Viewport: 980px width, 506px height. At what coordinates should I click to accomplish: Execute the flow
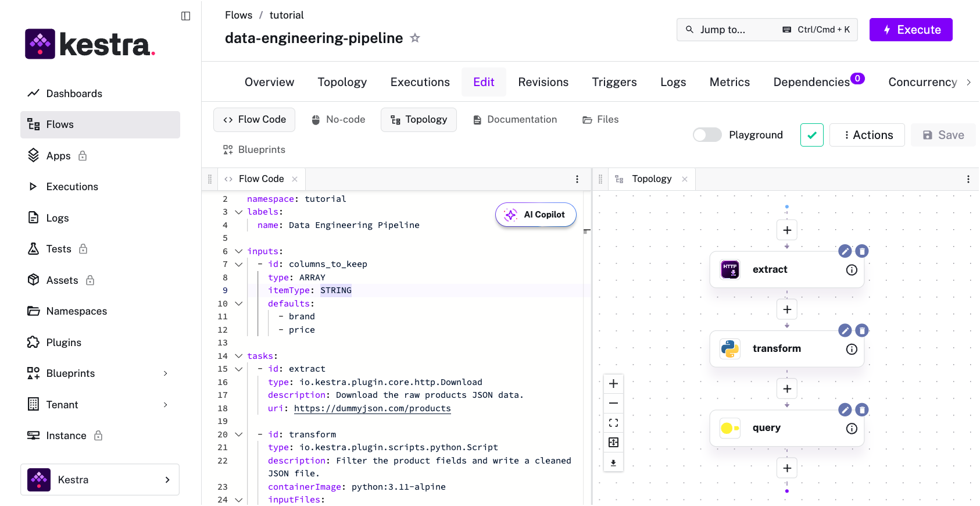(910, 30)
